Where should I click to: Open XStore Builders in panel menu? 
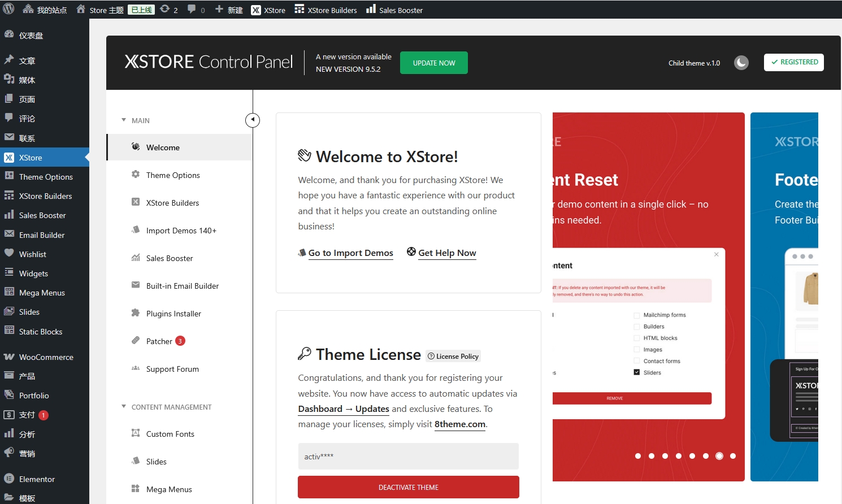tap(180, 203)
